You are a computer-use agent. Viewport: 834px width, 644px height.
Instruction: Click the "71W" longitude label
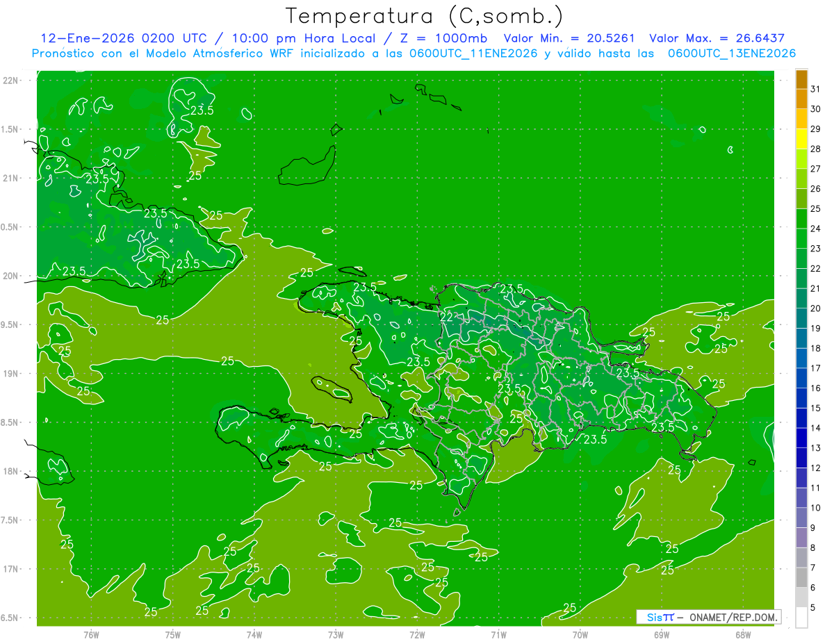498,634
